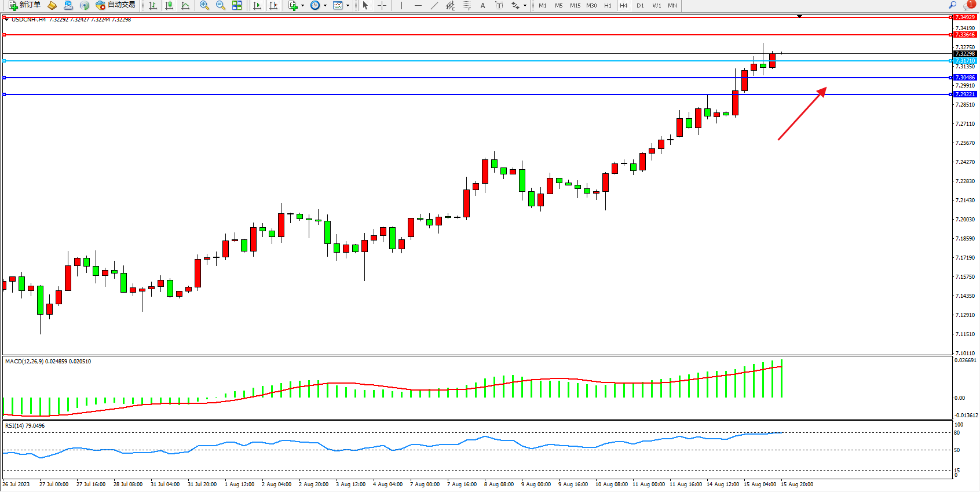Select the M15 timeframe
Screen dimensions: 980x492
pos(575,5)
